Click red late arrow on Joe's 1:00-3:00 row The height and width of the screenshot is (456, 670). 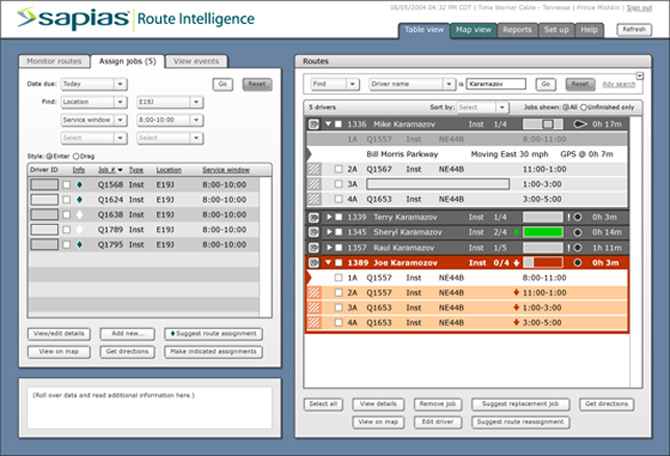tap(516, 308)
